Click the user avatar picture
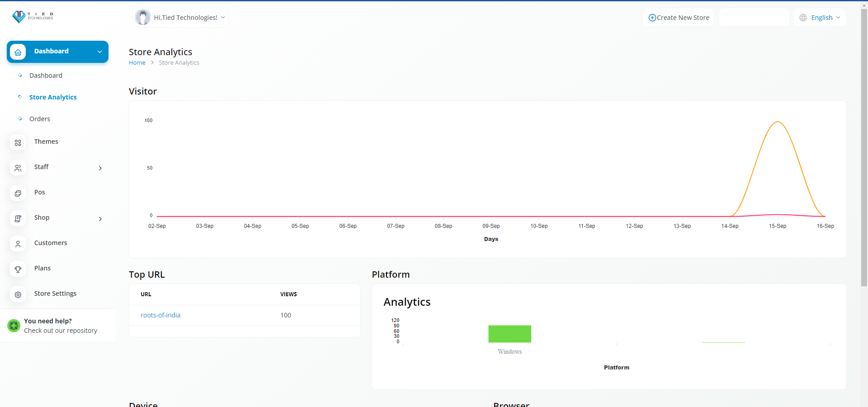This screenshot has height=407, width=868. tap(143, 18)
